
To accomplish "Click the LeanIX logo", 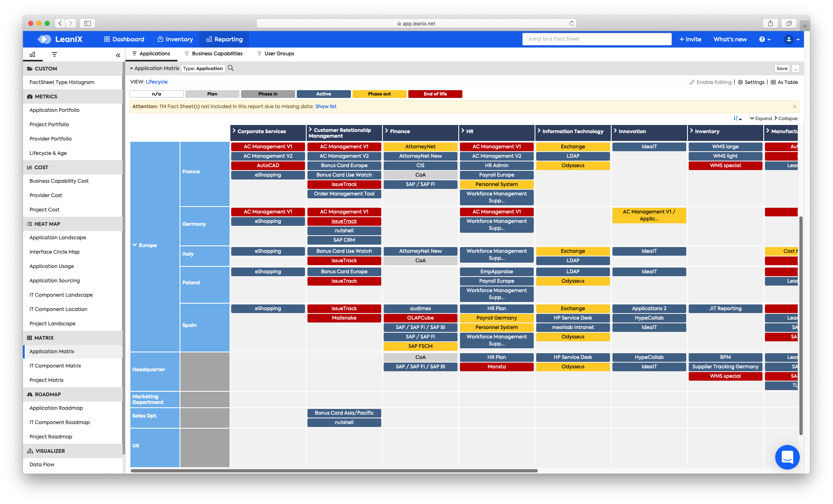I will pyautogui.click(x=60, y=39).
